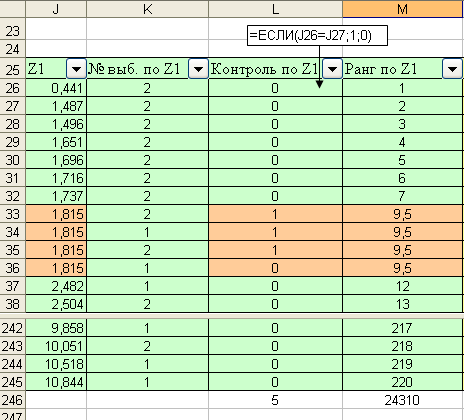The image size is (464, 420).
Task: Click the rank cell 9,5 in row 34
Action: (x=403, y=232)
